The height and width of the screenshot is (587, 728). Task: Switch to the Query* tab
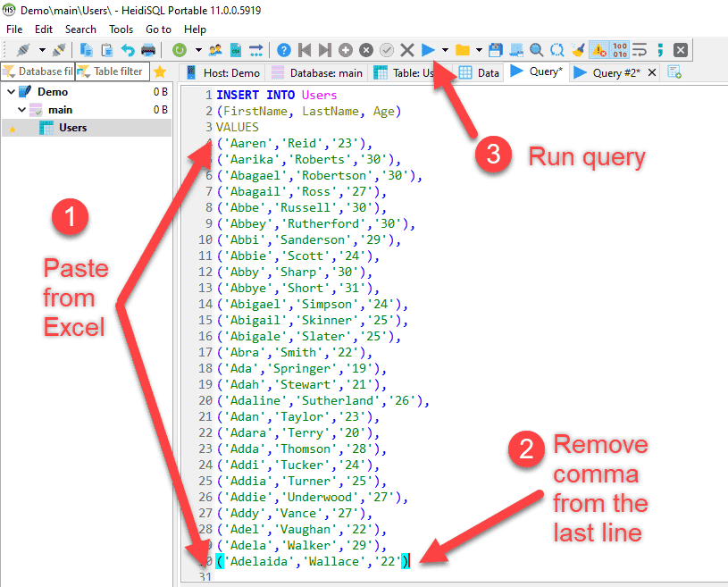tap(537, 71)
